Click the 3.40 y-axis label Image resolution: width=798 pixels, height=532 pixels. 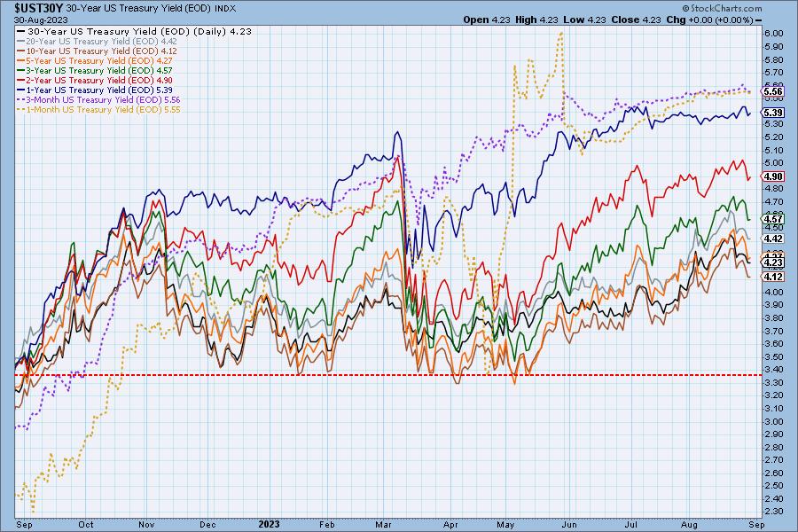point(774,370)
